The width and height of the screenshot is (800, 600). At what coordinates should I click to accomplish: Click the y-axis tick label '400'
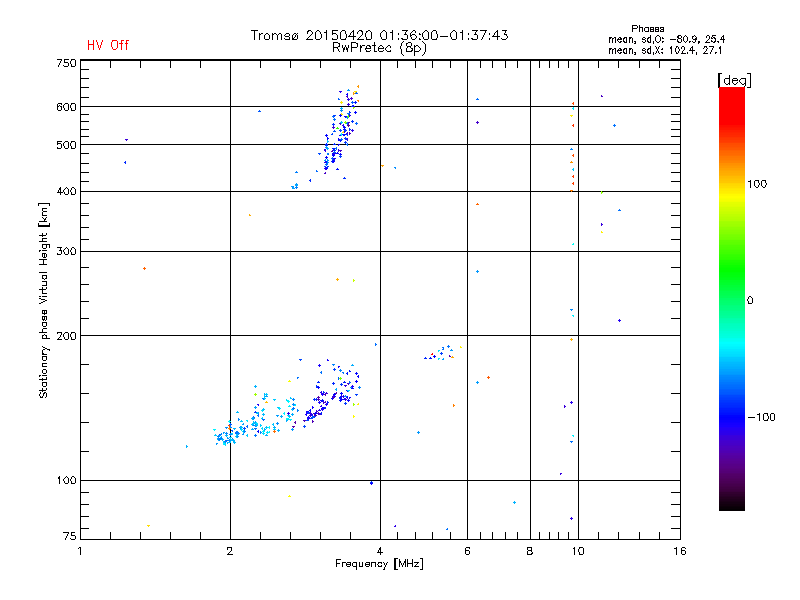pyautogui.click(x=66, y=191)
